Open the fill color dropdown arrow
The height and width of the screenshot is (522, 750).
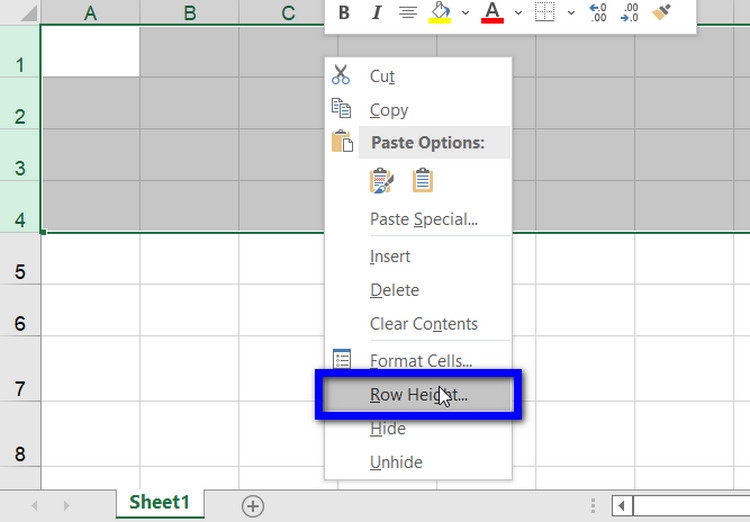[x=465, y=13]
